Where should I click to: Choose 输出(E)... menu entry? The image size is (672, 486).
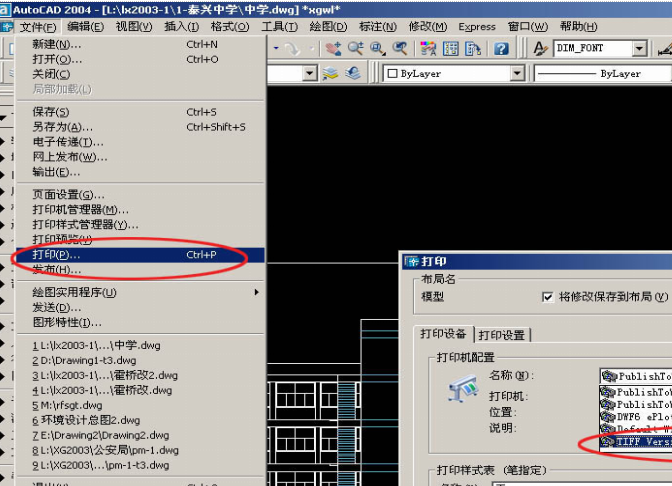[x=139, y=172]
